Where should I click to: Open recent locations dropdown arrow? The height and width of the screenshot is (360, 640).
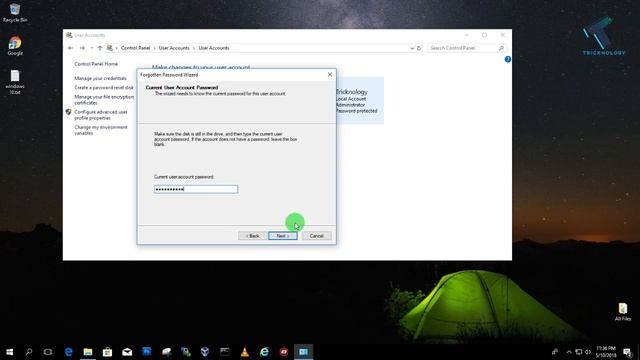click(x=91, y=48)
